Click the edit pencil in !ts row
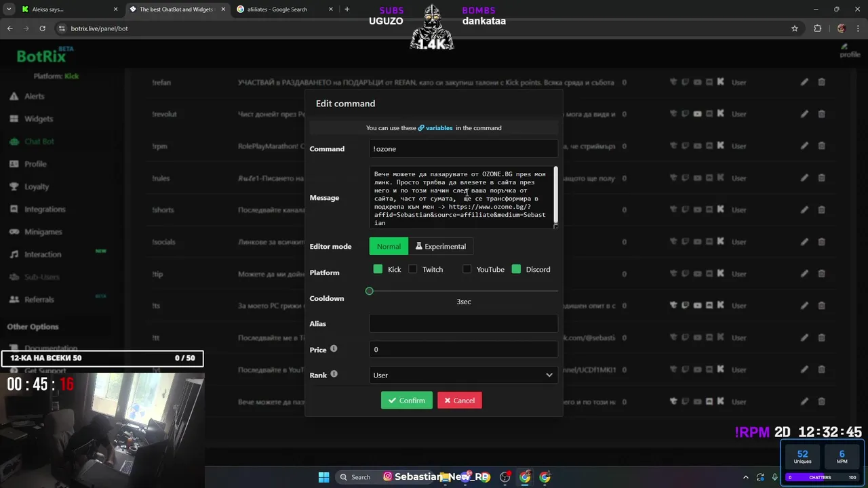Image resolution: width=868 pixels, height=488 pixels. tap(804, 306)
